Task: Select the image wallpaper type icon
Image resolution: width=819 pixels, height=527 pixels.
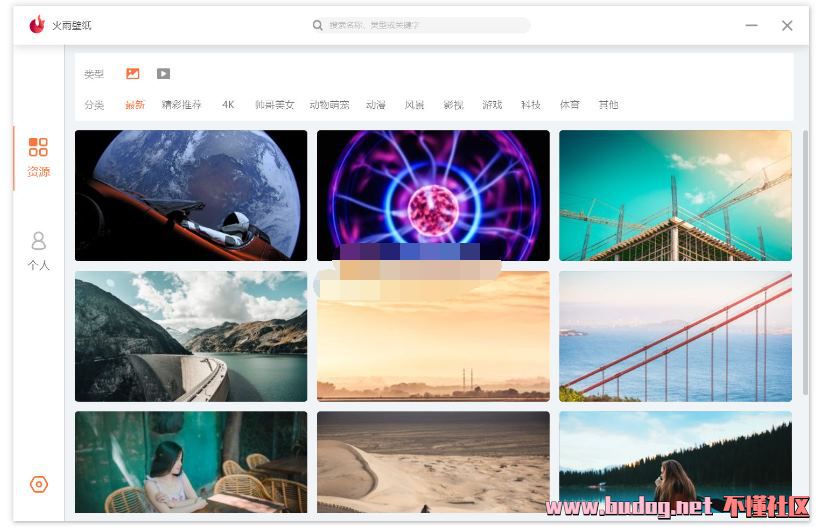Action: point(133,74)
